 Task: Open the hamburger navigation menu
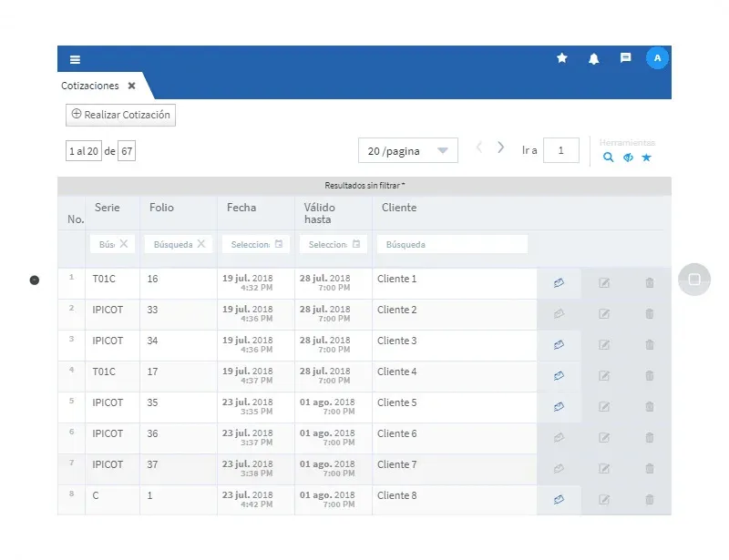(x=75, y=58)
